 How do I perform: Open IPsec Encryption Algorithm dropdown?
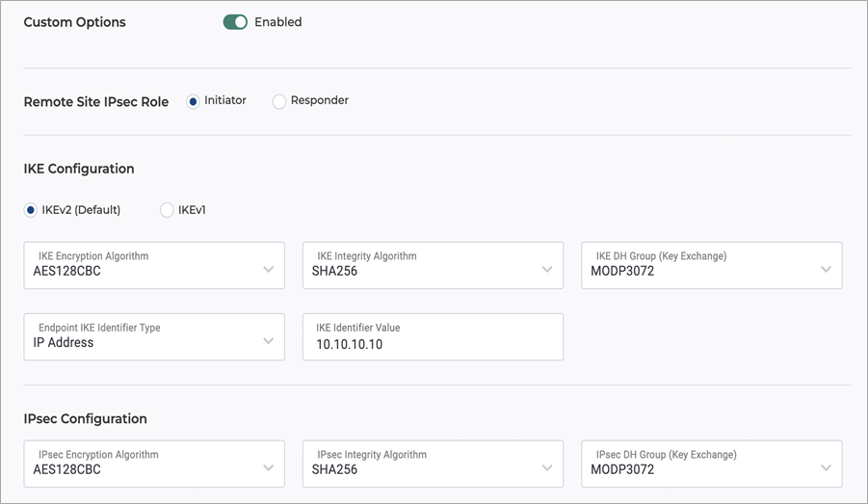pyautogui.click(x=154, y=464)
